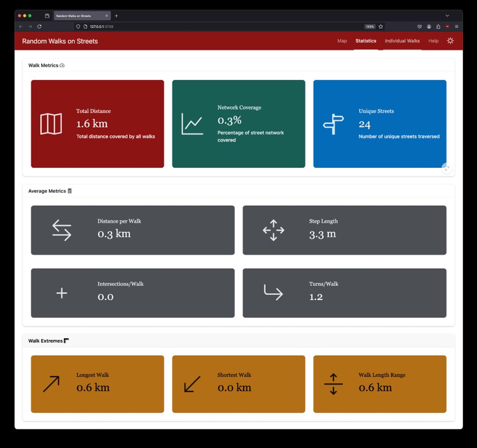
Task: Open the list all tabs dropdown chevron
Action: point(447,16)
